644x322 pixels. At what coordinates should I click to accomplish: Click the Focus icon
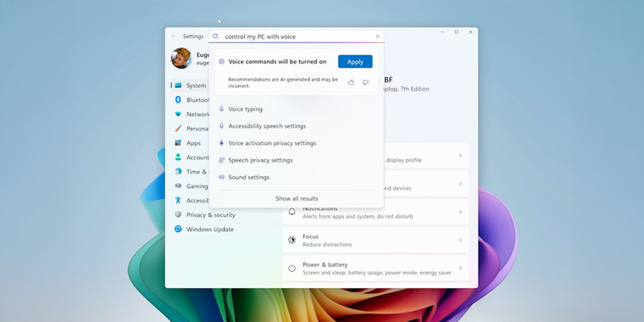(x=291, y=240)
